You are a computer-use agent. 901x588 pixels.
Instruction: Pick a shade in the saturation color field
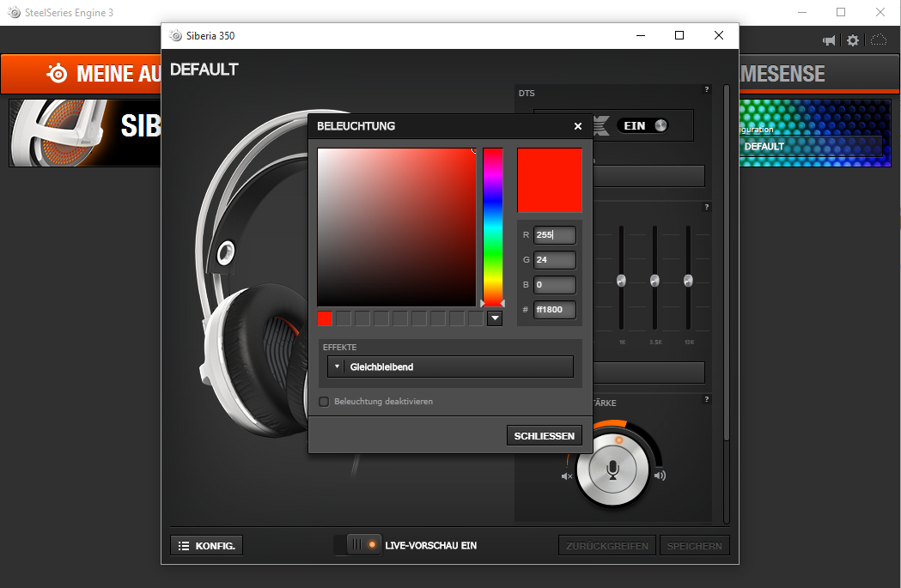397,227
